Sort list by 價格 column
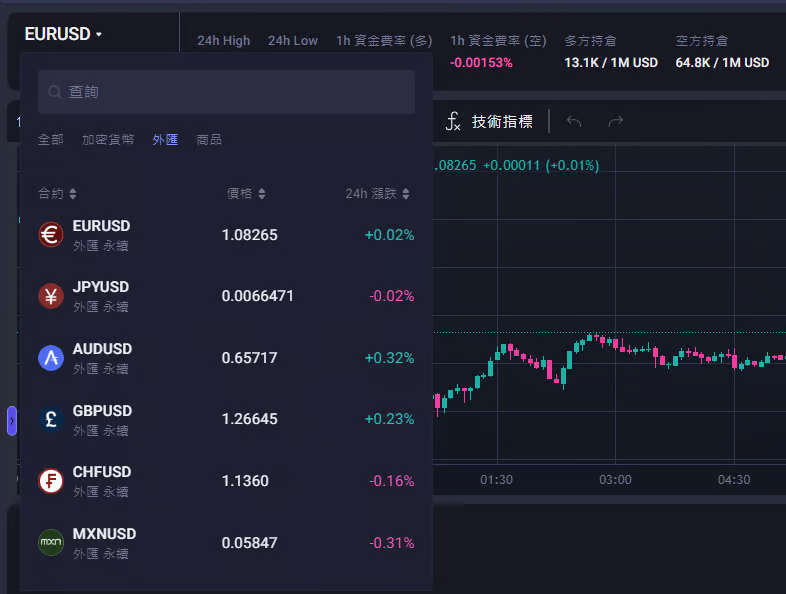Screen dimensions: 786x594 tap(246, 194)
